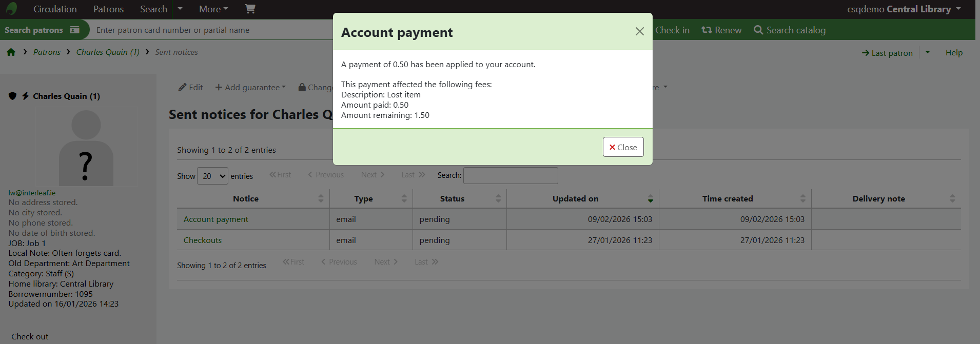980x344 pixels.
Task: Sort by the Notice column
Action: (x=253, y=198)
